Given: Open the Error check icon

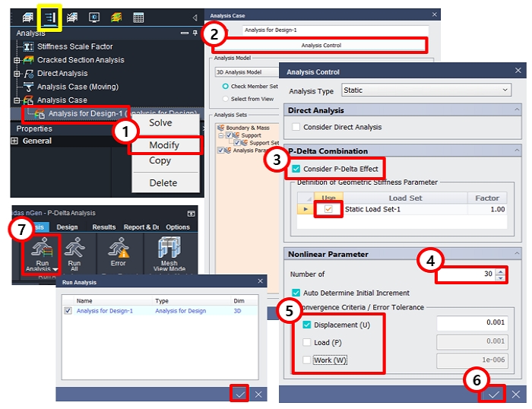Looking at the screenshot, I should 118,254.
